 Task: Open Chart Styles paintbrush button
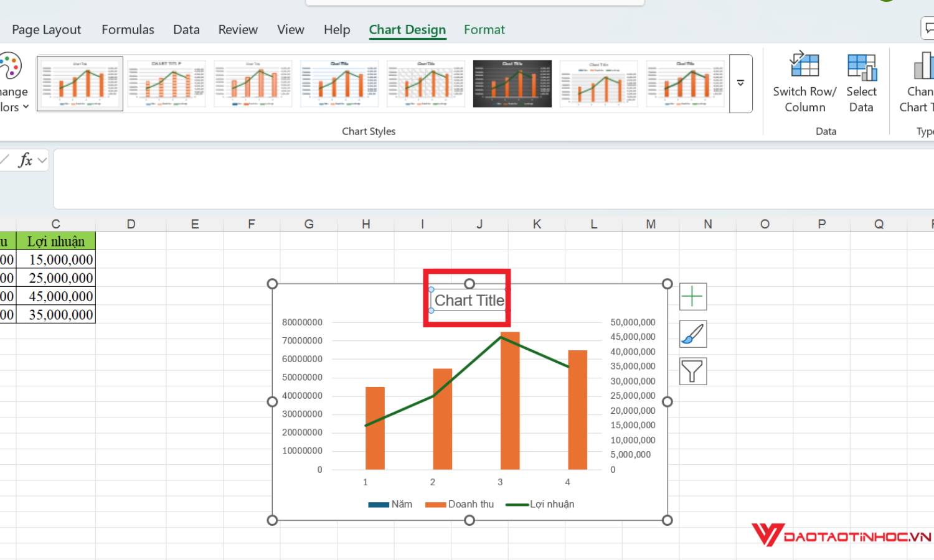pyautogui.click(x=692, y=334)
